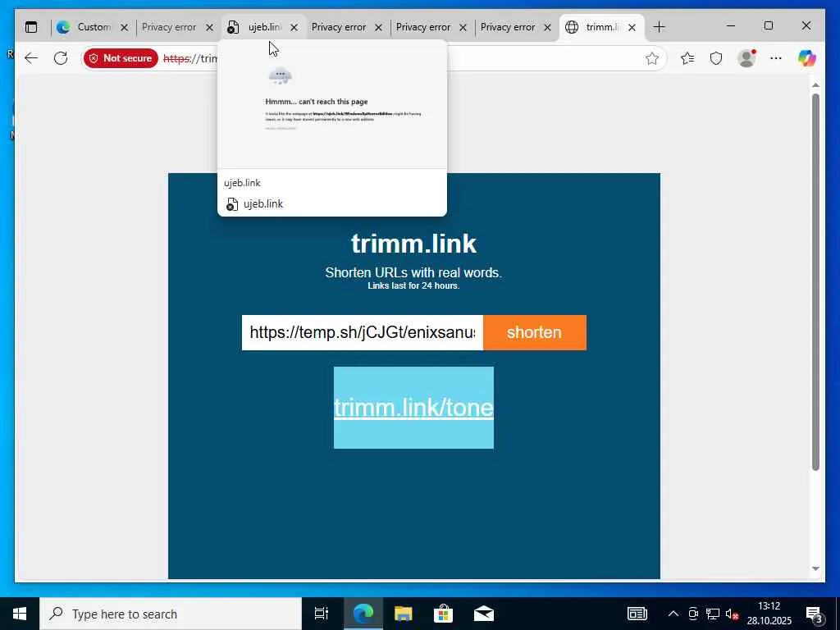This screenshot has width=840, height=630.
Task: Click the scrollbar down arrow
Action: coord(815,569)
